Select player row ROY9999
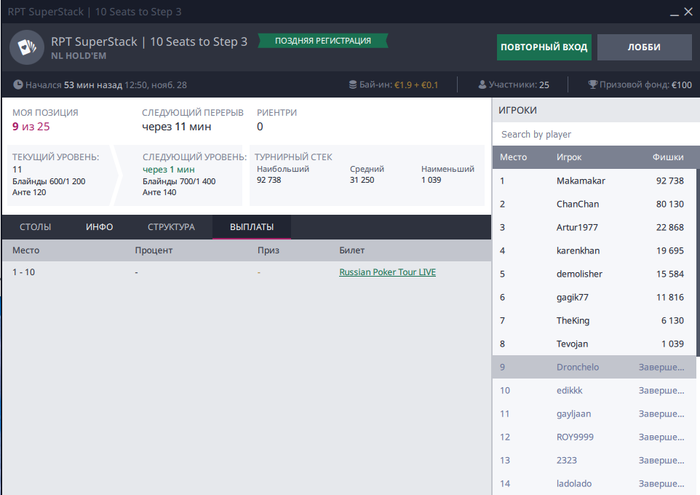 (x=594, y=437)
